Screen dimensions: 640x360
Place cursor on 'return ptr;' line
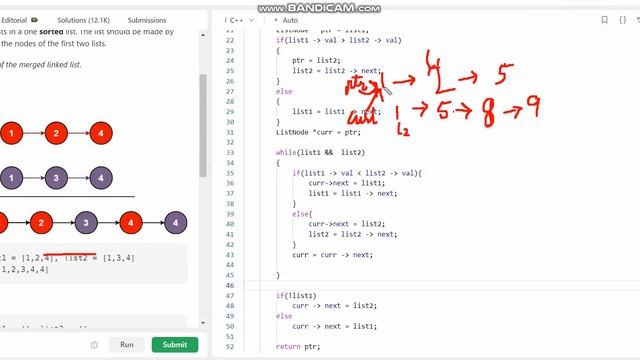pyautogui.click(x=298, y=347)
